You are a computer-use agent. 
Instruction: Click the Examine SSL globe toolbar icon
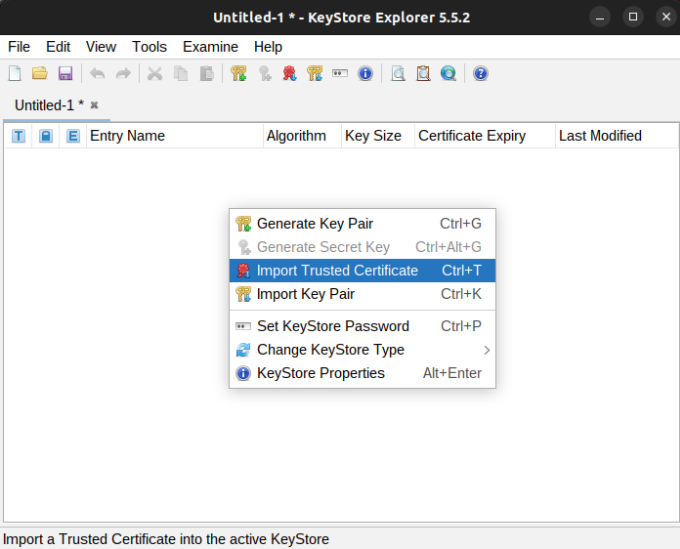(448, 73)
